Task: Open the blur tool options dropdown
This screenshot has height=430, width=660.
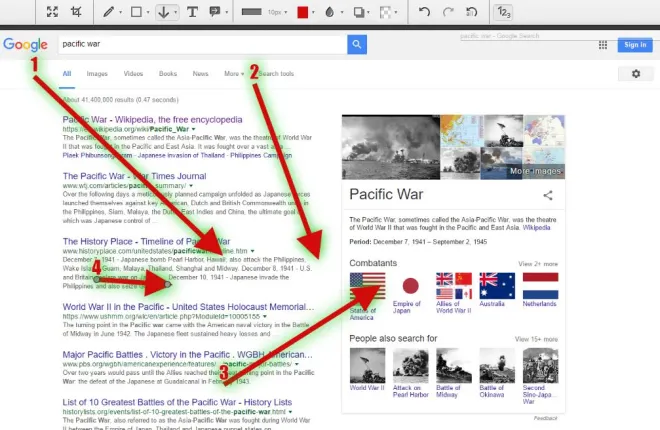Action: click(x=396, y=12)
